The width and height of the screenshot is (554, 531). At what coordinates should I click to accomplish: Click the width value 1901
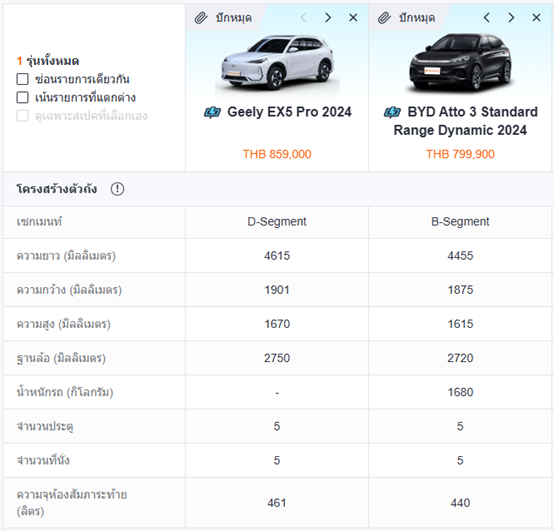277,290
